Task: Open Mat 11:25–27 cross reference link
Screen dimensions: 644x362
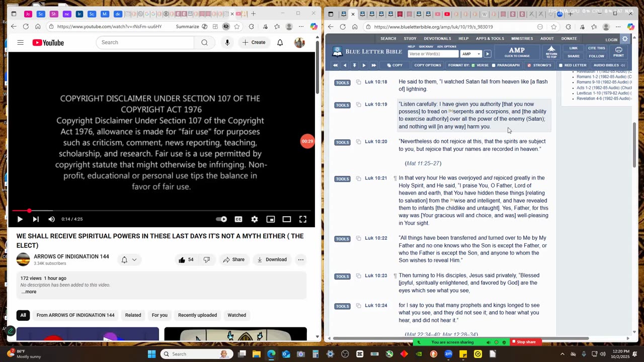Action: pos(423,163)
